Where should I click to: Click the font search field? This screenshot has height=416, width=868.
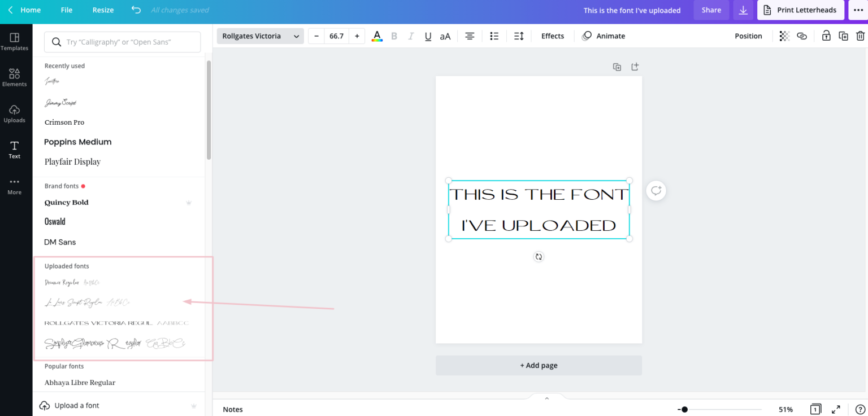(122, 42)
